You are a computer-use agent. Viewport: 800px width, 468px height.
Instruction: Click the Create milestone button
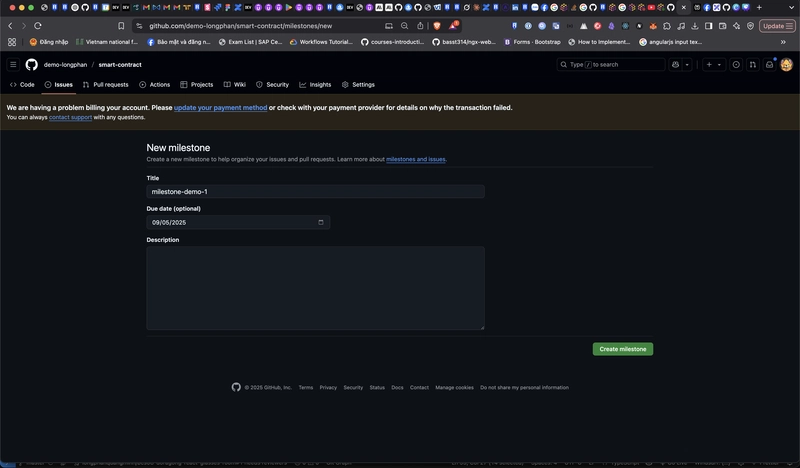pos(622,349)
